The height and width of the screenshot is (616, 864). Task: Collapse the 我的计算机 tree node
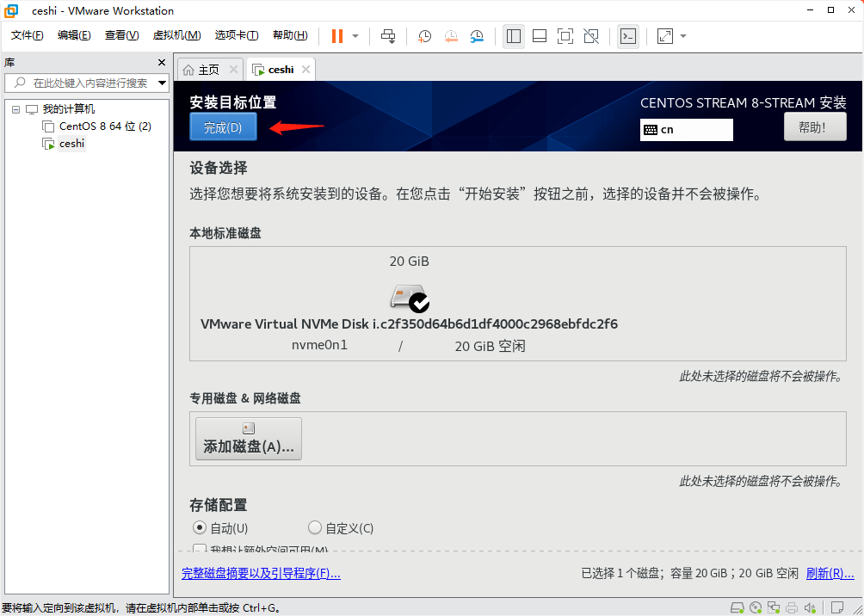[x=15, y=108]
